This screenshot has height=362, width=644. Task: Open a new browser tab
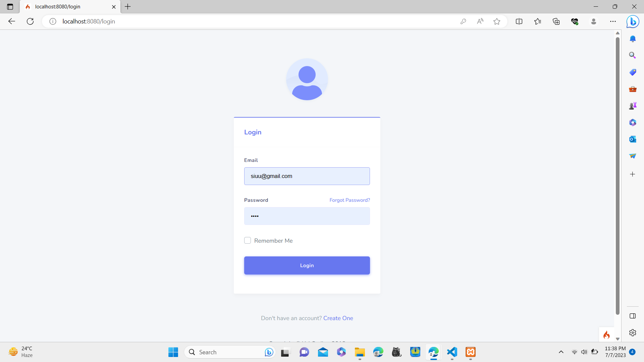click(127, 6)
